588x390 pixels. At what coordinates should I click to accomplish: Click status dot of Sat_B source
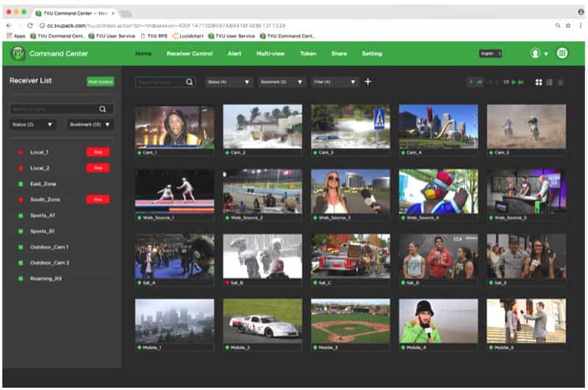pos(227,283)
